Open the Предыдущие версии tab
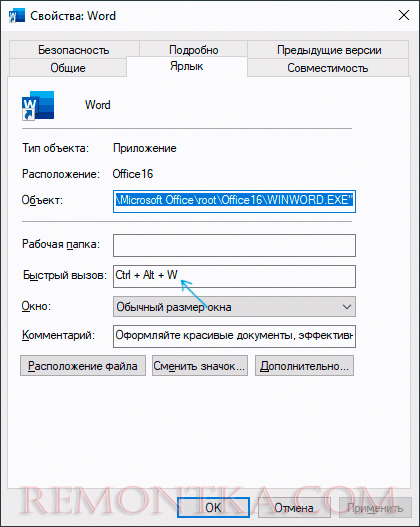 click(329, 50)
